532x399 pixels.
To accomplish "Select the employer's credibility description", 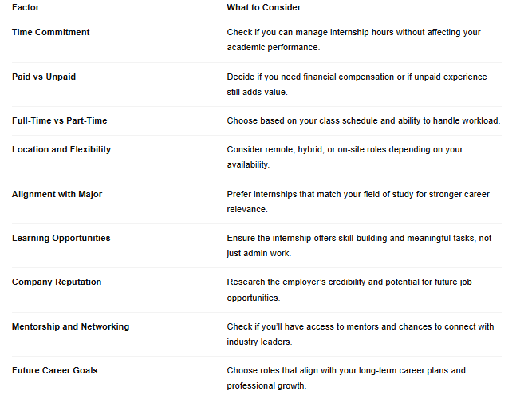I will click(x=349, y=290).
